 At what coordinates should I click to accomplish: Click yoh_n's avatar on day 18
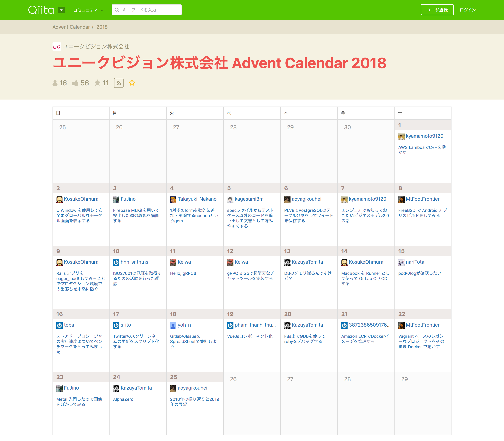click(173, 325)
